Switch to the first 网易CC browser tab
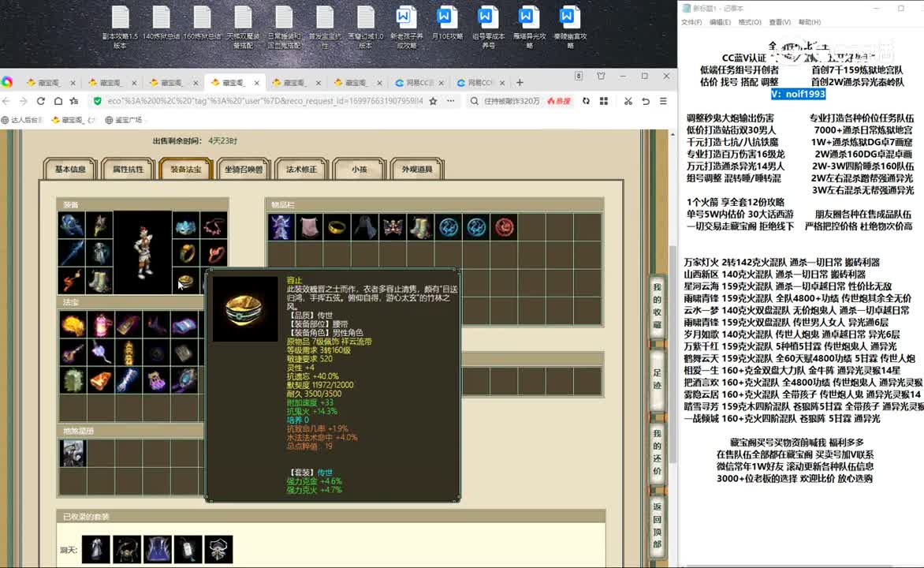The height and width of the screenshot is (568, 924). click(x=419, y=83)
